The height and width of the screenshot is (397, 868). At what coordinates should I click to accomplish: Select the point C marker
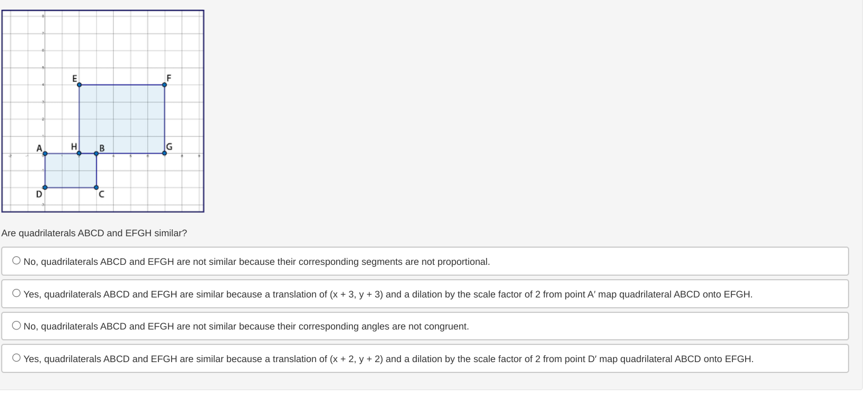pyautogui.click(x=96, y=186)
